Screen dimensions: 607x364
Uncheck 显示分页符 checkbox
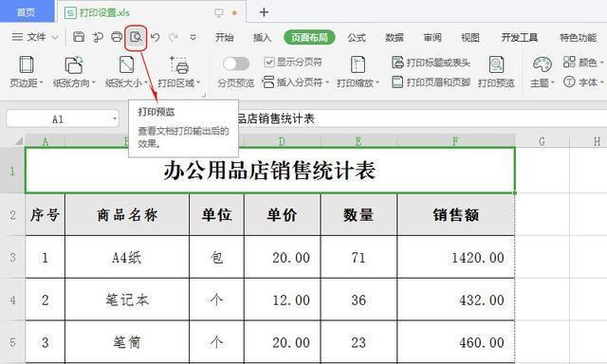269,62
